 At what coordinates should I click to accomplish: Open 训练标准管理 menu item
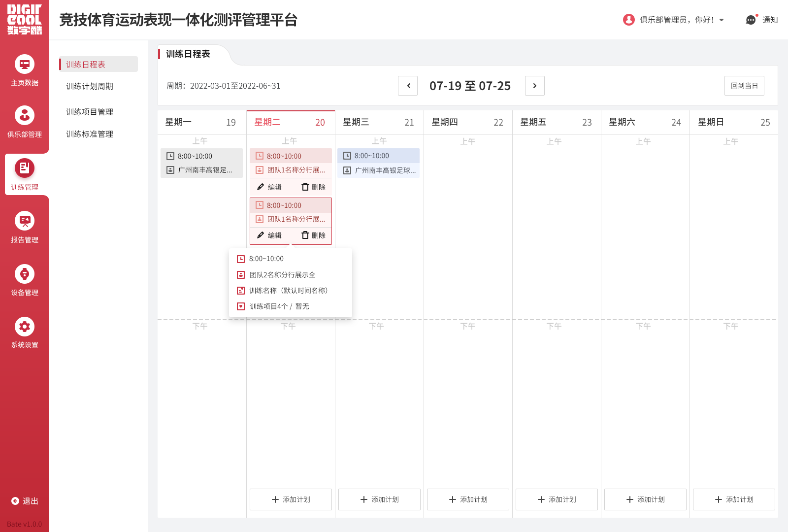[x=90, y=134]
